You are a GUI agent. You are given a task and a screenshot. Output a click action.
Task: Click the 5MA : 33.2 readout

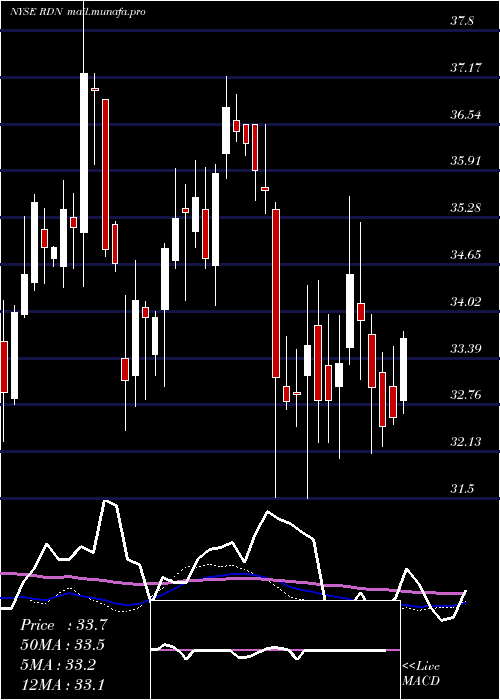point(60,665)
